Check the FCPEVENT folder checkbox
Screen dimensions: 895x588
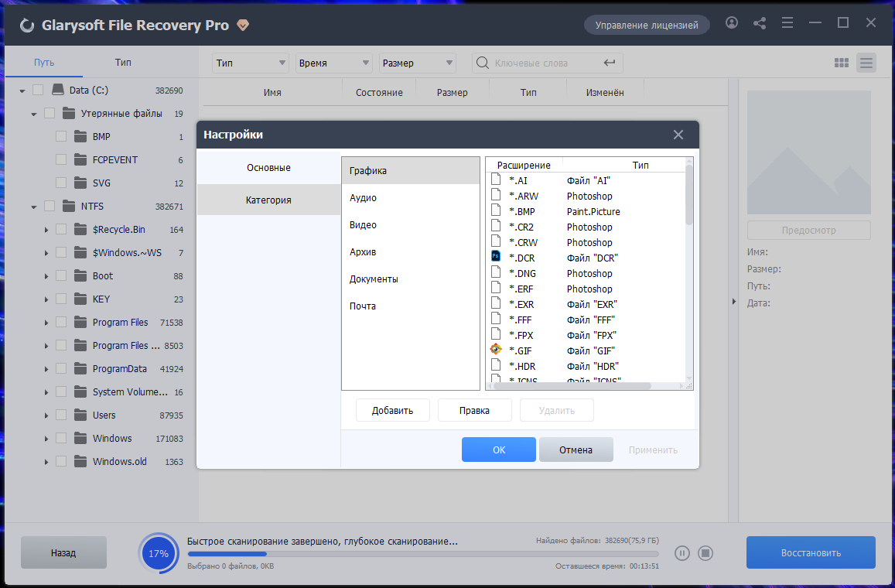[61, 160]
